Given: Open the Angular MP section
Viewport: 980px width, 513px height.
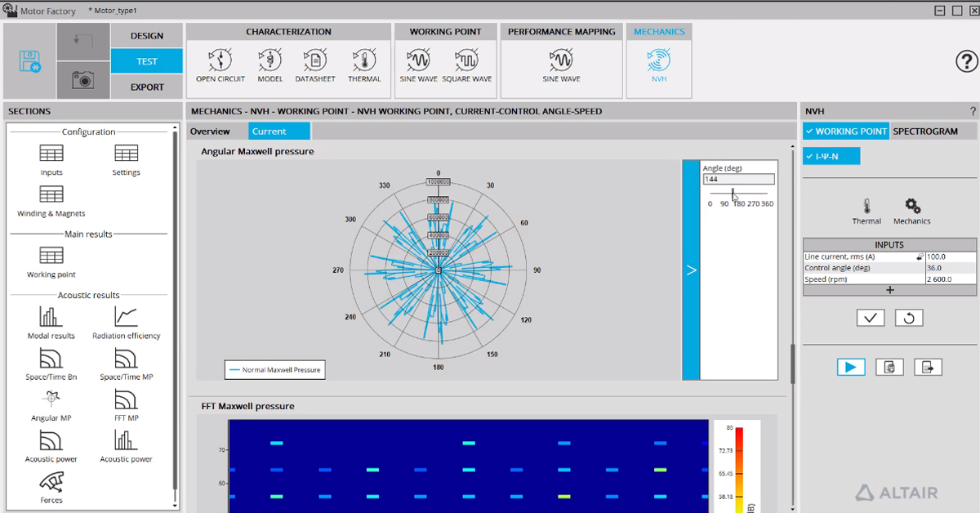Looking at the screenshot, I should coord(51,405).
